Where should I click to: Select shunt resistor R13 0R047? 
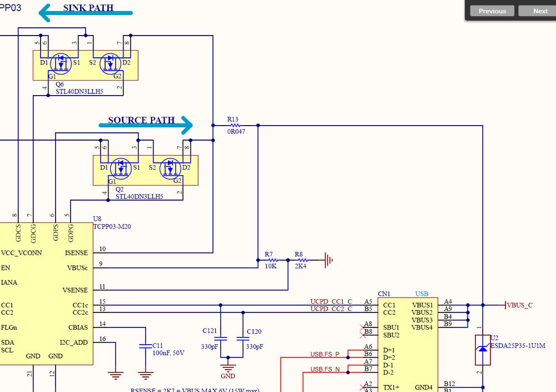(x=235, y=125)
